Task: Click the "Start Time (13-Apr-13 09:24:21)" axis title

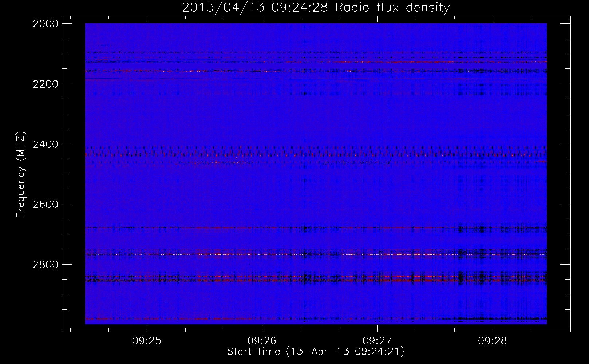Action: click(x=316, y=352)
